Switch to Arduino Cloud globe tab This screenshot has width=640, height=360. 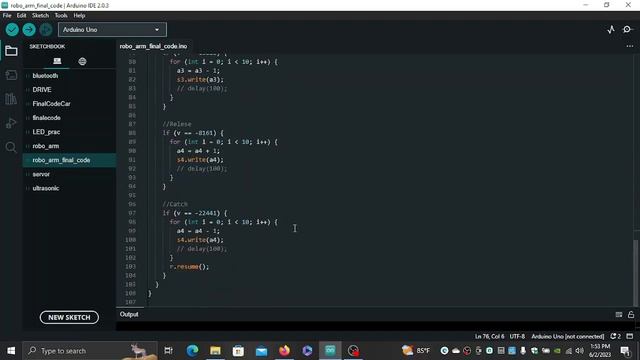(x=82, y=61)
